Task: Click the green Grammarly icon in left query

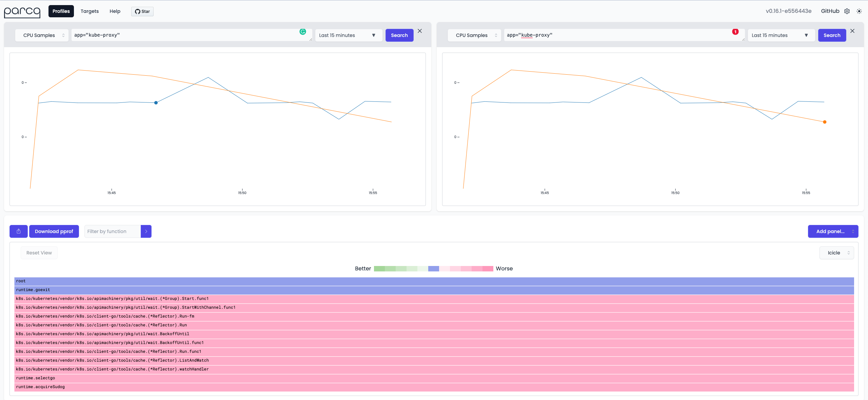Action: point(303,32)
